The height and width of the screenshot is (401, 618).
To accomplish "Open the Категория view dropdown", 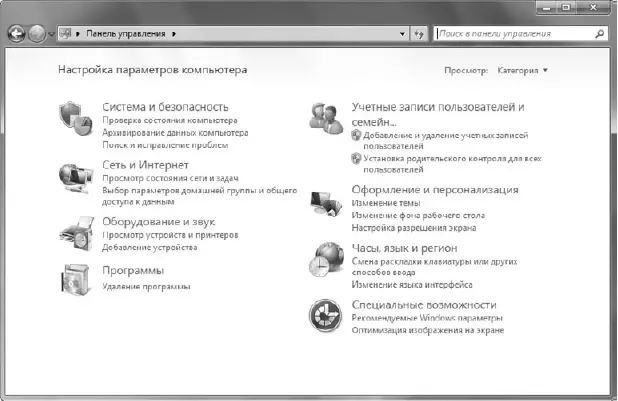I will (x=523, y=70).
